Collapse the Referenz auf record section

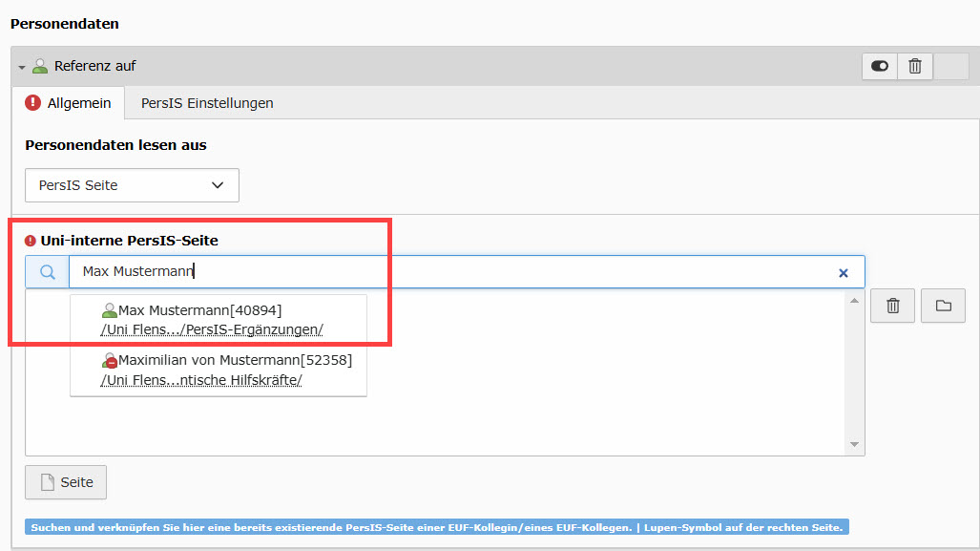click(x=22, y=67)
